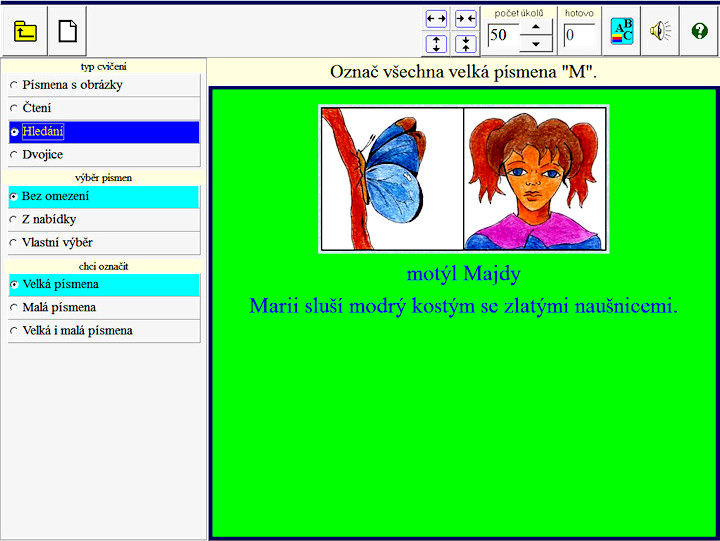Increase počet úkolů with up arrow
This screenshot has height=541, width=720.
pos(536,27)
